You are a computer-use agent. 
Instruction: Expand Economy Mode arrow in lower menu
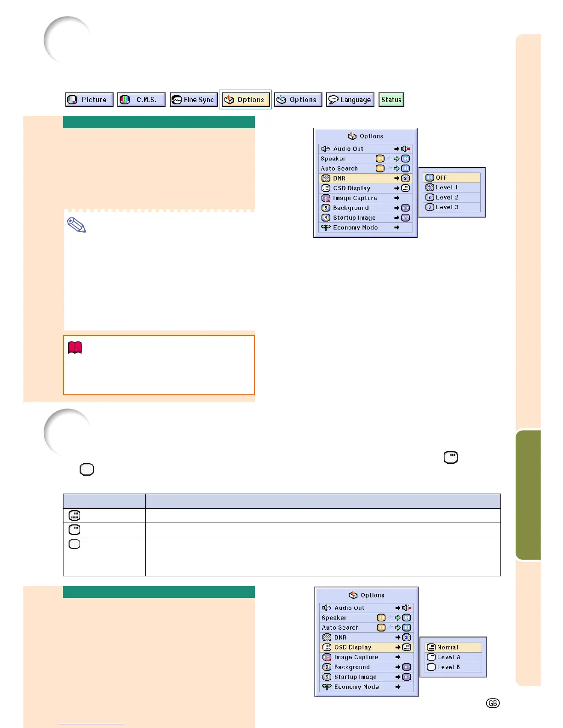point(397,687)
